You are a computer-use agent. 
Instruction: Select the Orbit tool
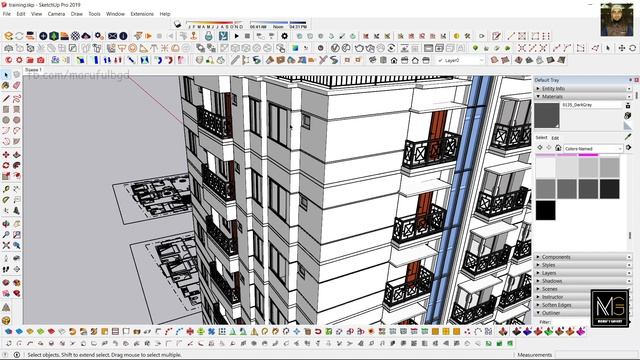click(x=6, y=224)
